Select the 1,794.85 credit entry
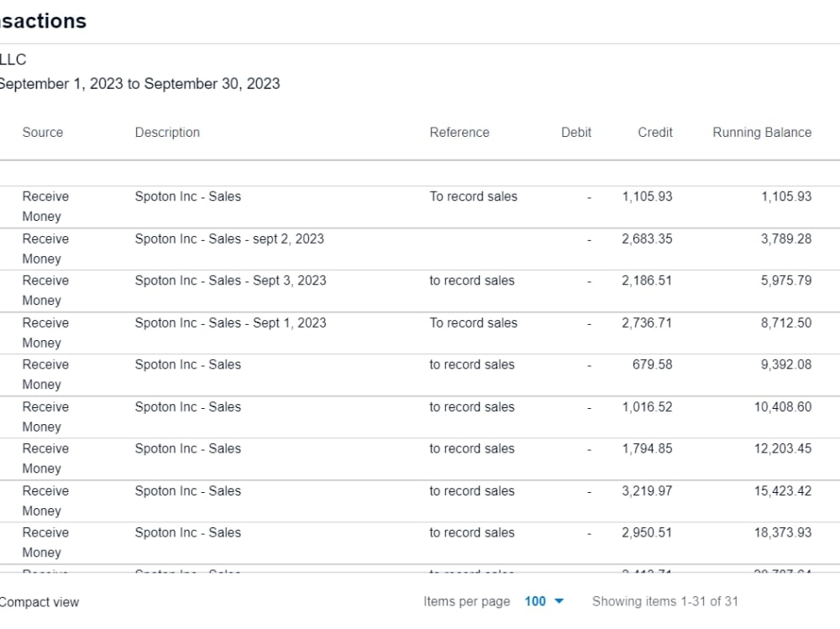Viewport: 840px width, 629px height. click(x=647, y=448)
